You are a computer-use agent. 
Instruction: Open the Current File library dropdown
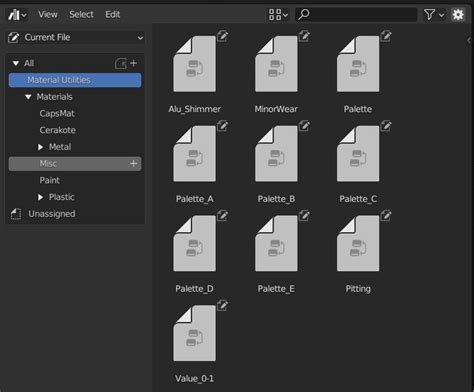[76, 37]
